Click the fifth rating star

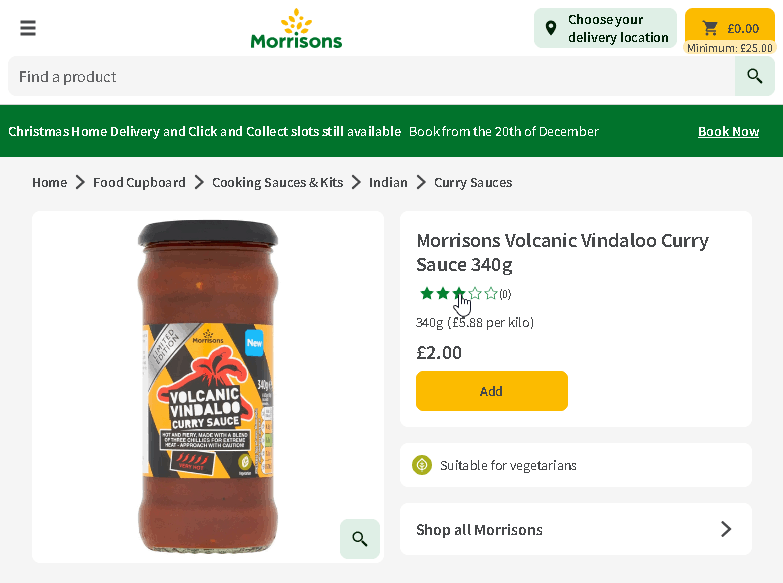[x=491, y=293]
